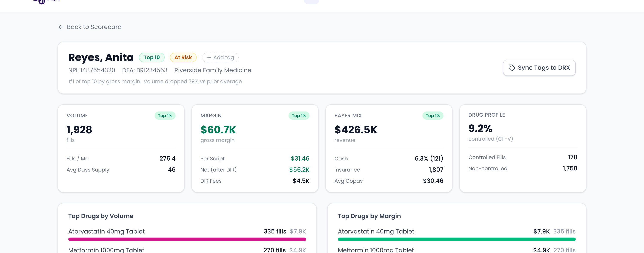Click the Avg Days Supply value 46
The width and height of the screenshot is (644, 253).
[172, 170]
